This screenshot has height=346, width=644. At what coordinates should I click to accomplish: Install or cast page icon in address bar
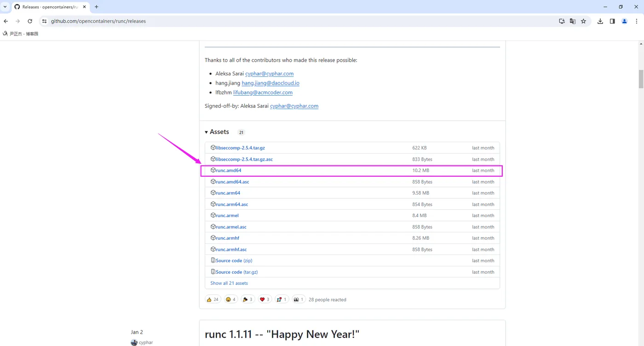point(562,21)
